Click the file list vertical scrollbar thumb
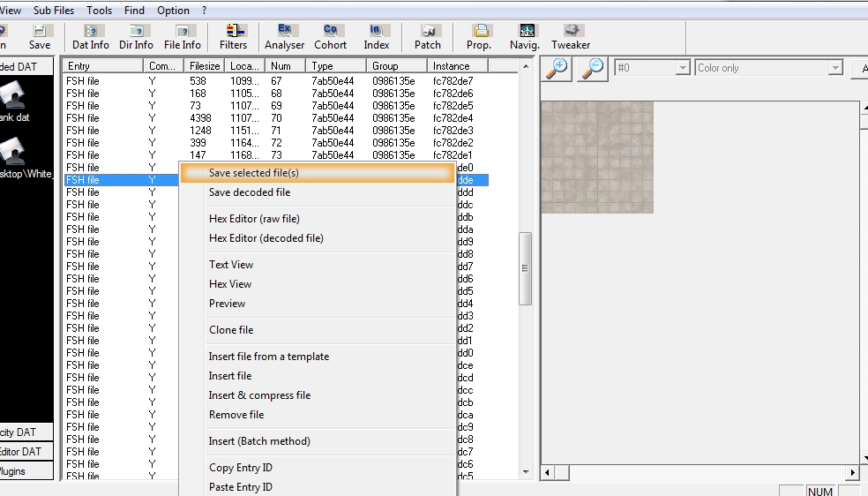 pos(525,268)
